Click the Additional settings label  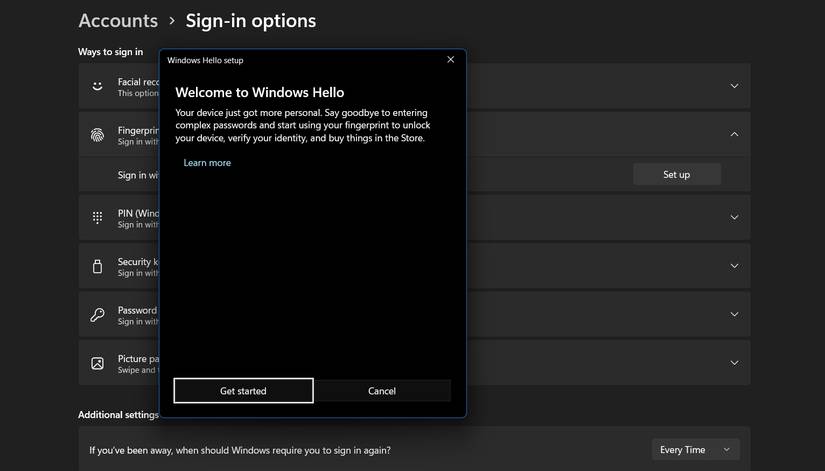tap(118, 415)
